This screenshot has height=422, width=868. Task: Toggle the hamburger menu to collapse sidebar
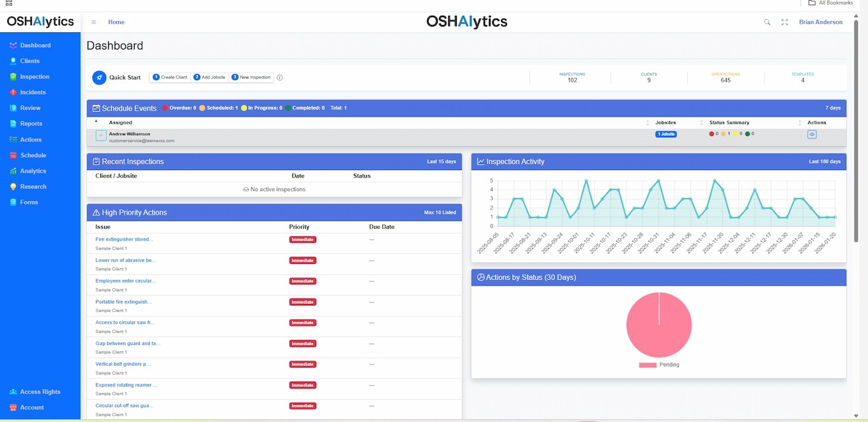94,22
